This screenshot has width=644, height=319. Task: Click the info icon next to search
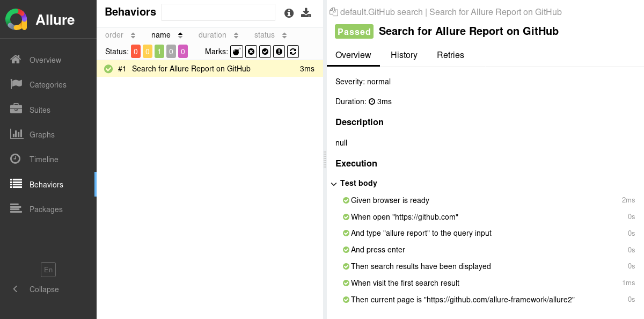point(289,13)
